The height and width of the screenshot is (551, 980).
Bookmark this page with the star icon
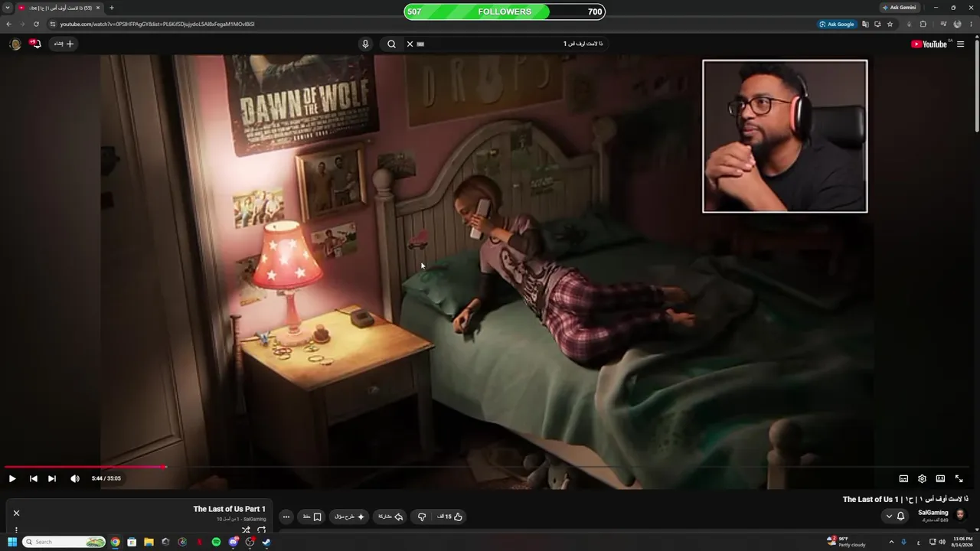pyautogui.click(x=890, y=24)
